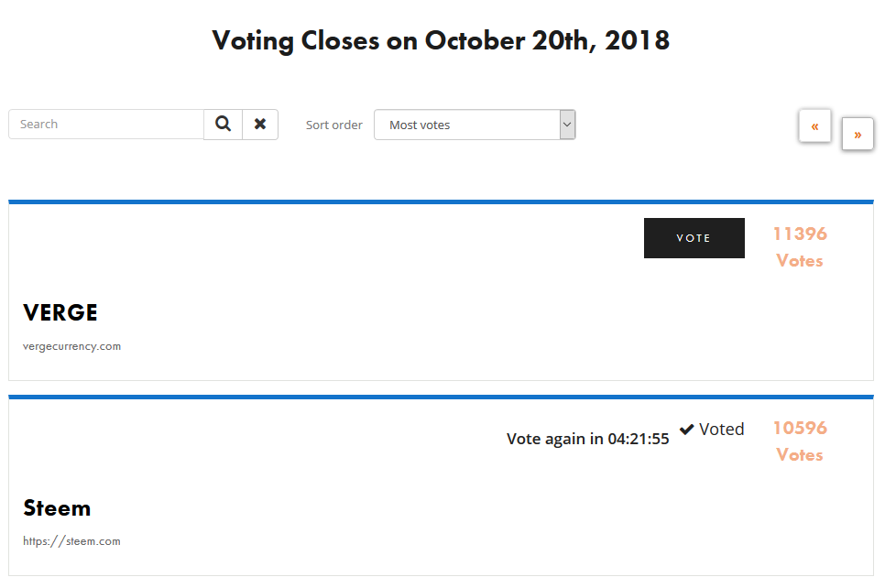Focus the Search text field

(x=106, y=124)
